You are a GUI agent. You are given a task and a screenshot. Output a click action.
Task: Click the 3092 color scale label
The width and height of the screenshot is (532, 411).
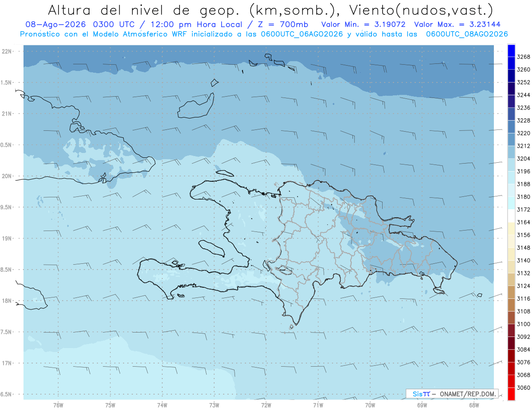(x=524, y=337)
